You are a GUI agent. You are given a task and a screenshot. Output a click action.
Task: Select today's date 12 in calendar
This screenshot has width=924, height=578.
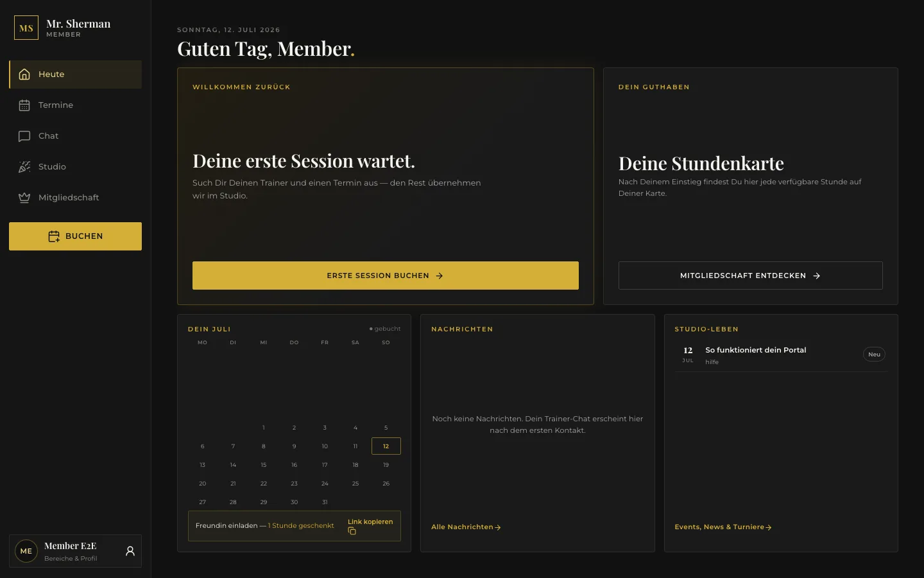point(386,446)
